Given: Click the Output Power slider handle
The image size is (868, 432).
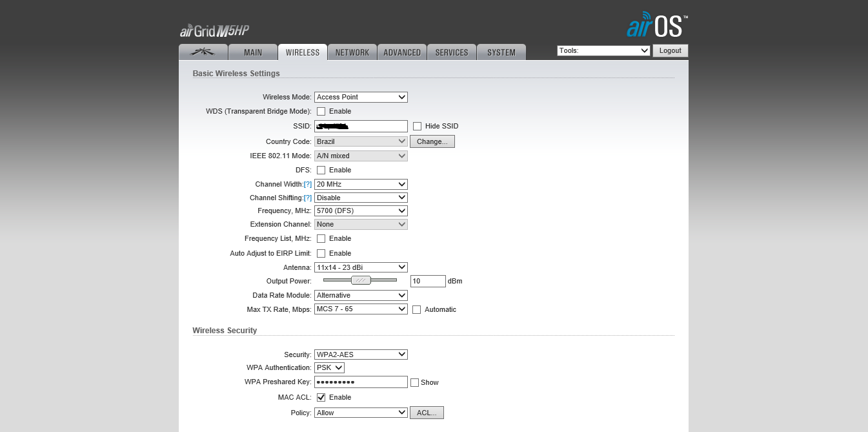Looking at the screenshot, I should click(x=361, y=280).
